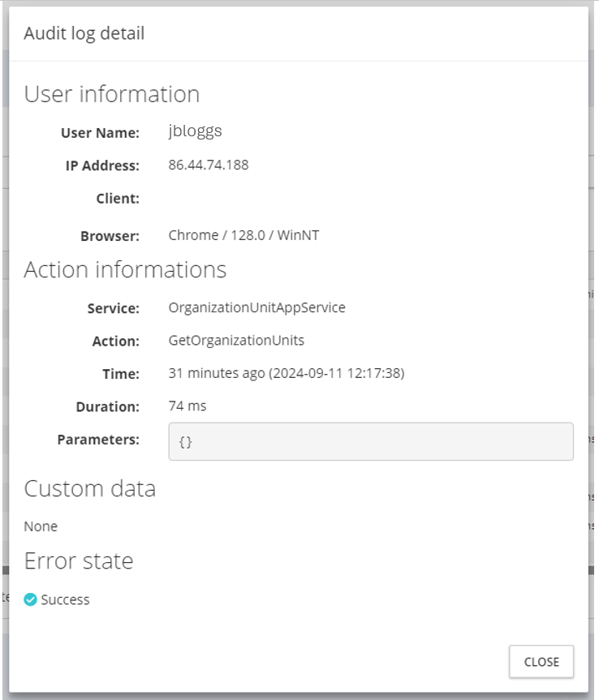This screenshot has width=599, height=700.
Task: Click the Parameters field label
Action: pyautogui.click(x=98, y=440)
